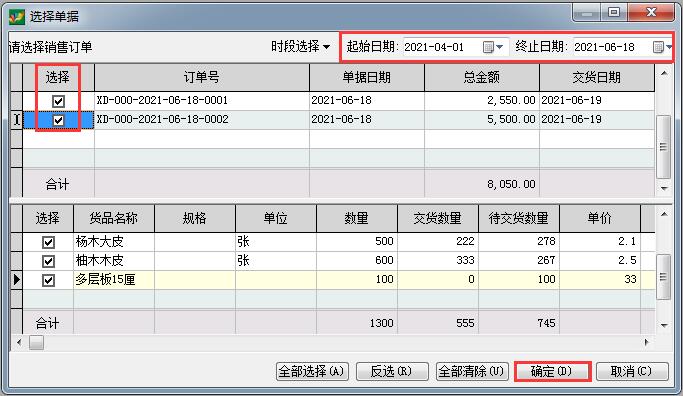Click order table vertical scrollbar thumb
The height and width of the screenshot is (396, 683).
coord(663,147)
